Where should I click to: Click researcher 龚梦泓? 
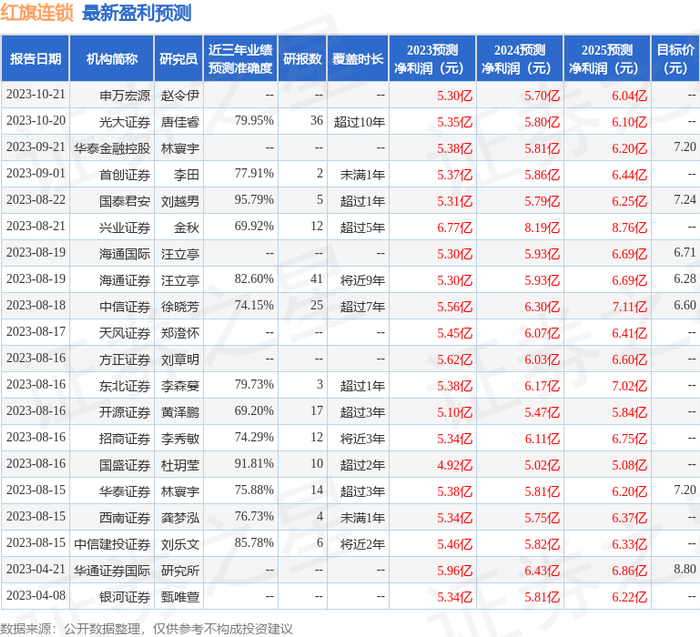(x=180, y=517)
